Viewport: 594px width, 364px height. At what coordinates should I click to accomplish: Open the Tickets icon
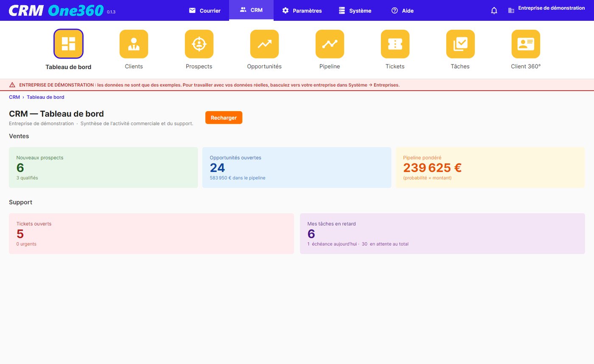tap(395, 44)
